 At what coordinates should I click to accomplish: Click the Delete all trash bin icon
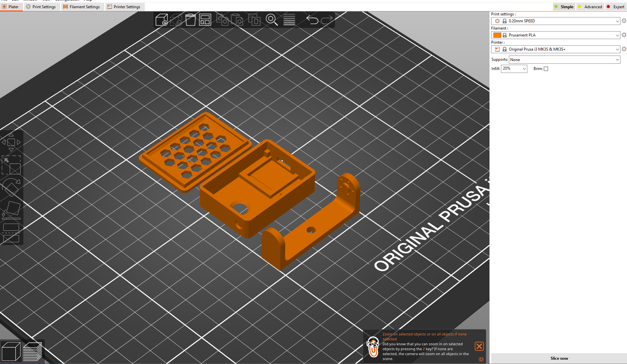190,20
